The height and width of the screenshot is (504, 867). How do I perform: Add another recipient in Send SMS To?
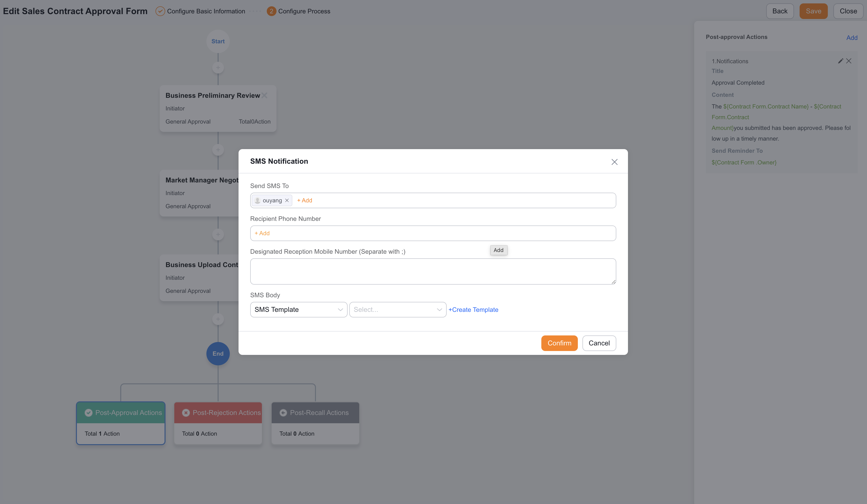click(x=304, y=200)
